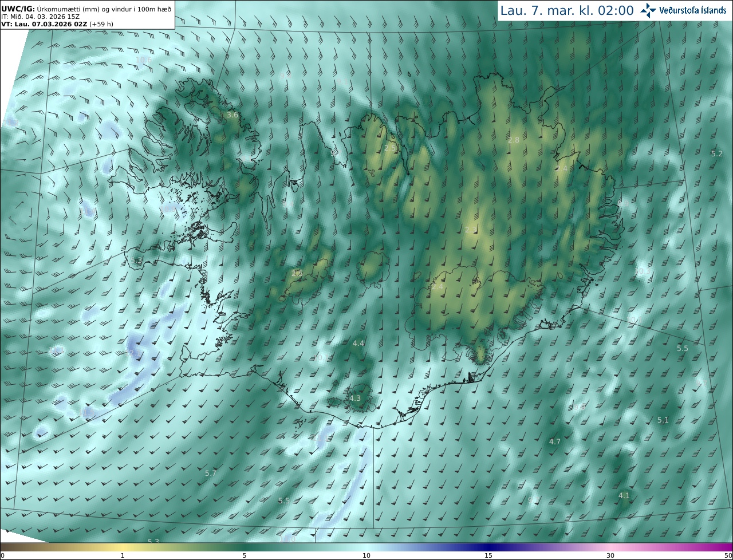Click the 4.7 value on the map
This screenshot has height=560, width=733.
tap(555, 441)
